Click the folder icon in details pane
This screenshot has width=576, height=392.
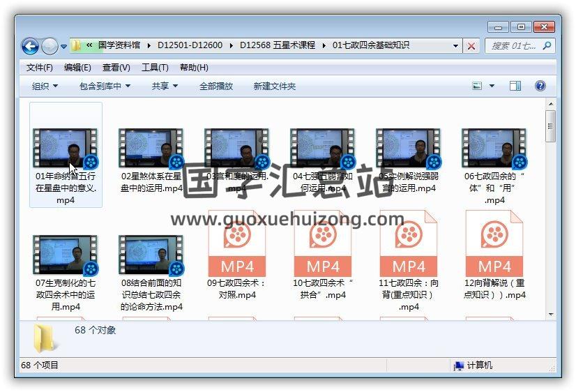click(x=45, y=338)
